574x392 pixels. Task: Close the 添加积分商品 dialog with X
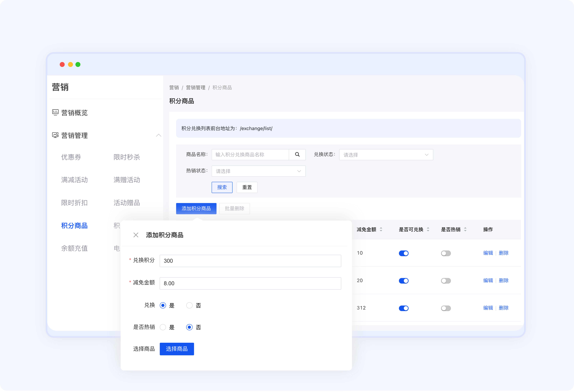coord(136,235)
